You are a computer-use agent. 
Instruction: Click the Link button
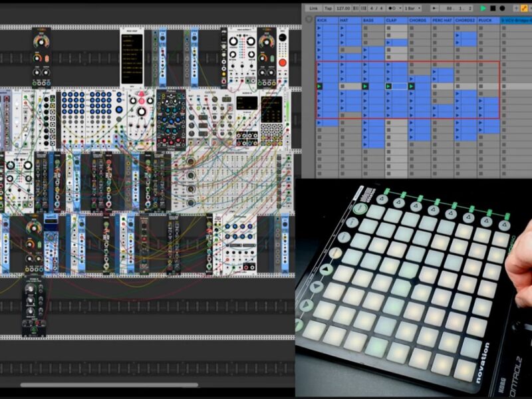pyautogui.click(x=313, y=8)
